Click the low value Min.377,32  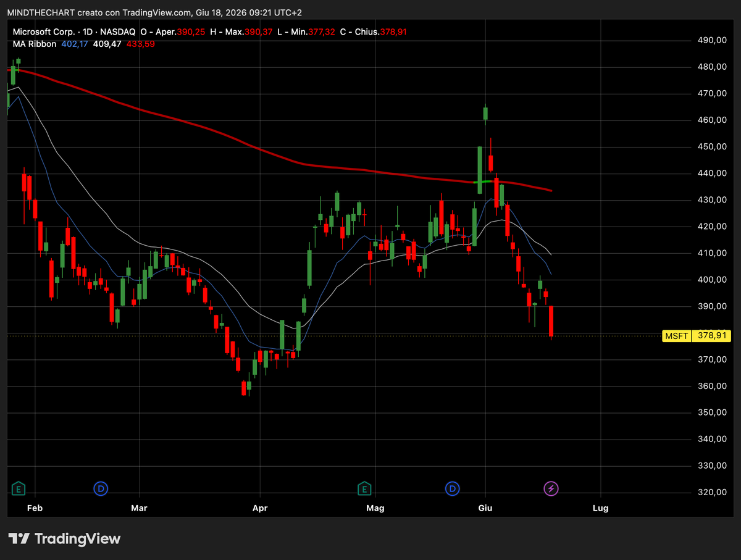313,32
